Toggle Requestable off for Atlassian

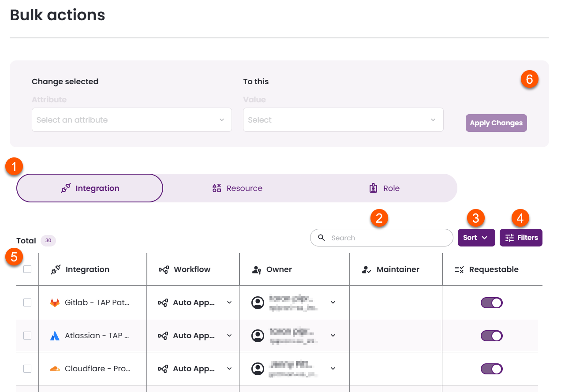click(x=491, y=336)
